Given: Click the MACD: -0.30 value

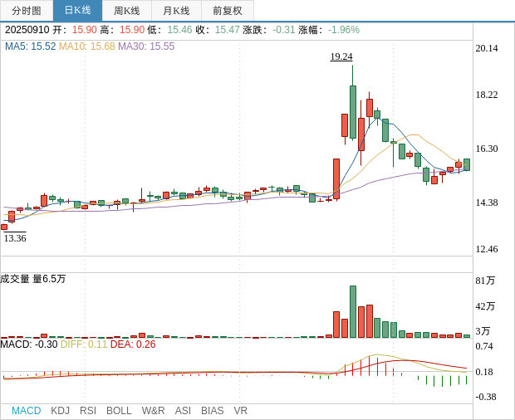Looking at the screenshot, I should point(29,344).
